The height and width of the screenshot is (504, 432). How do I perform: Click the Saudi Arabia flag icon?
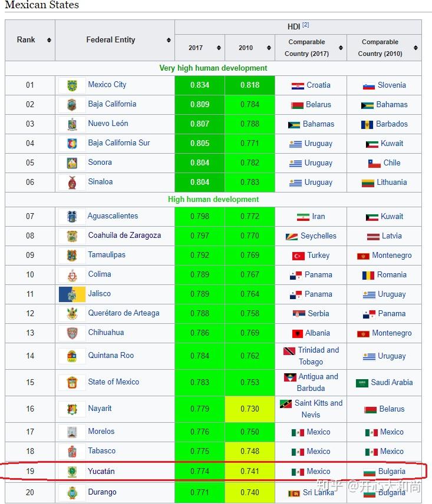tap(362, 383)
